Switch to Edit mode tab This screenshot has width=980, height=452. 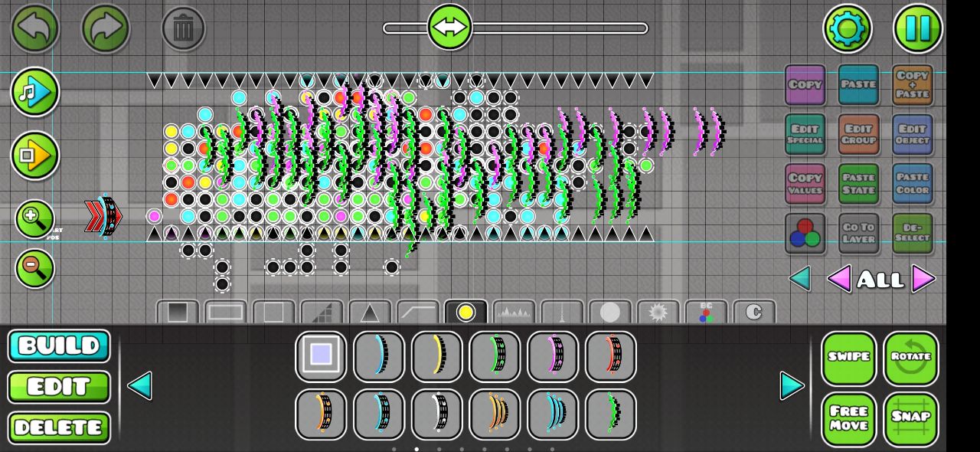[59, 387]
